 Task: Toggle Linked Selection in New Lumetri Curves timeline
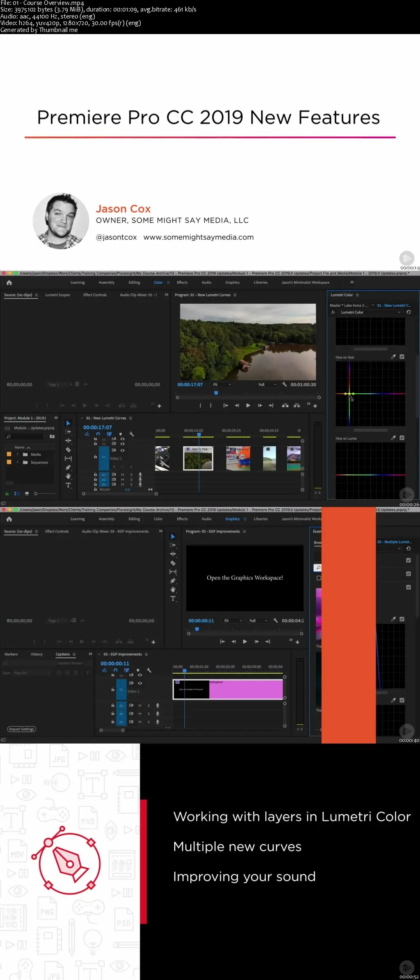[109, 434]
